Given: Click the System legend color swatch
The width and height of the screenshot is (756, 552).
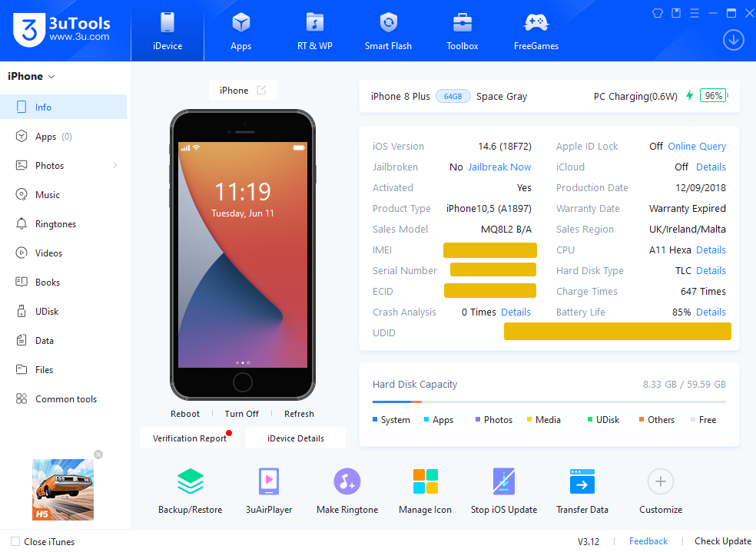Looking at the screenshot, I should coord(375,419).
